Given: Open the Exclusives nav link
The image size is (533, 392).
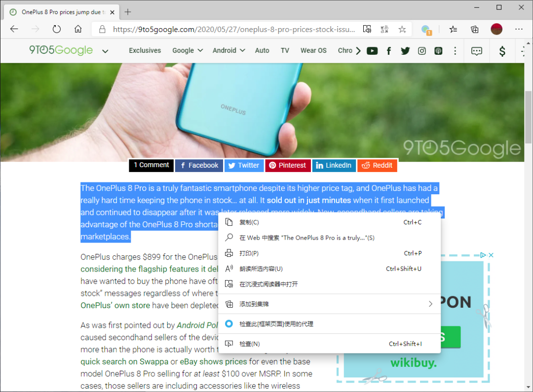Looking at the screenshot, I should [x=145, y=51].
